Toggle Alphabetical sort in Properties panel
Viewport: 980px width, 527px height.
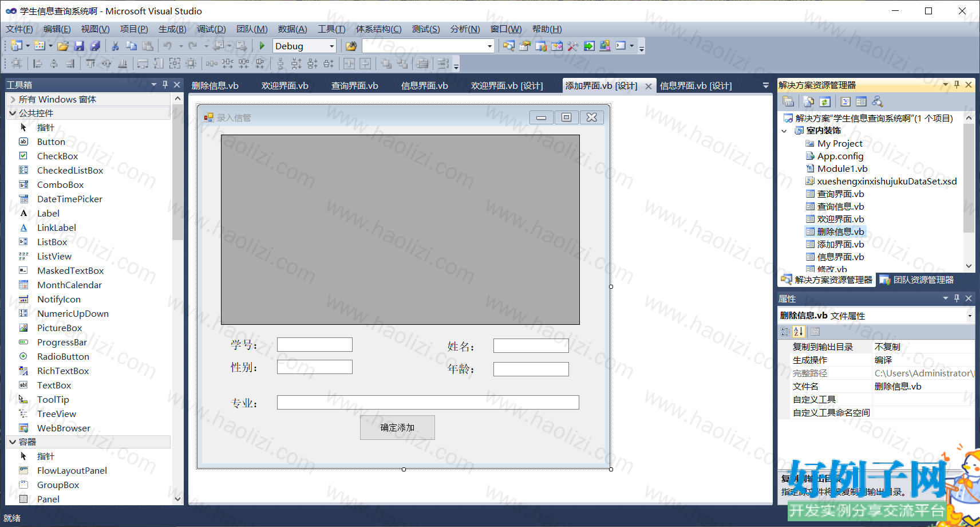tap(799, 332)
